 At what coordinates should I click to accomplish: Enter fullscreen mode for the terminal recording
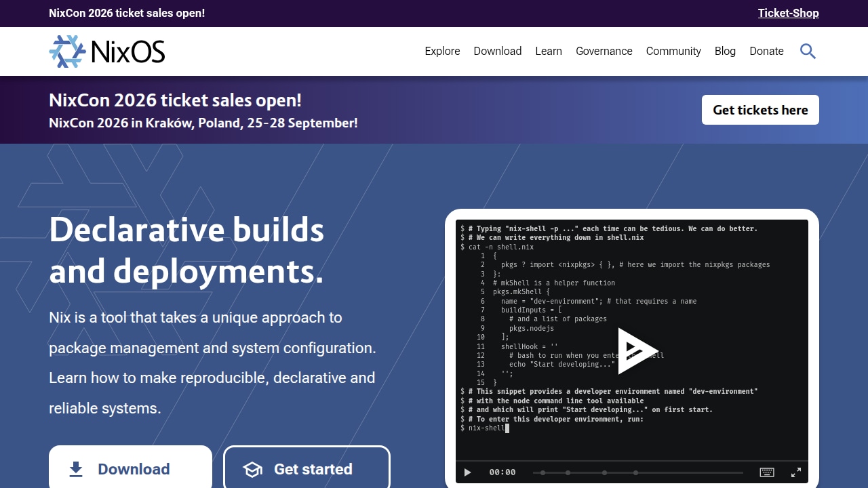(796, 472)
